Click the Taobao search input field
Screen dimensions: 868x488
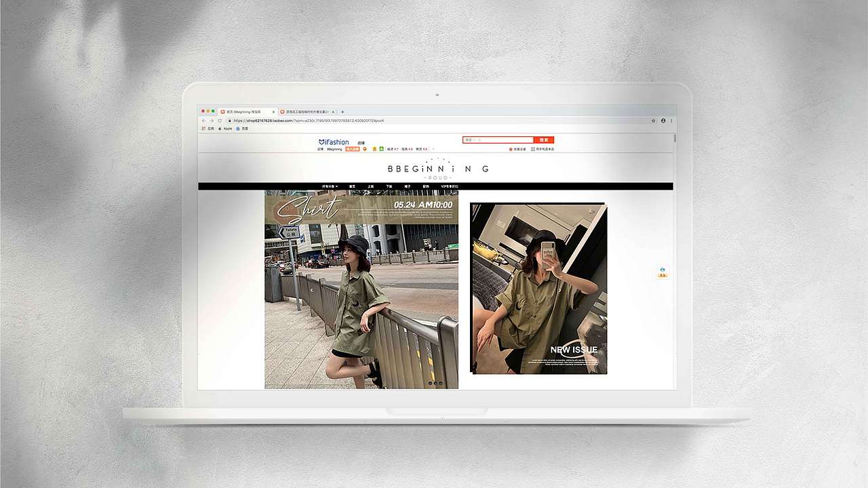[498, 140]
